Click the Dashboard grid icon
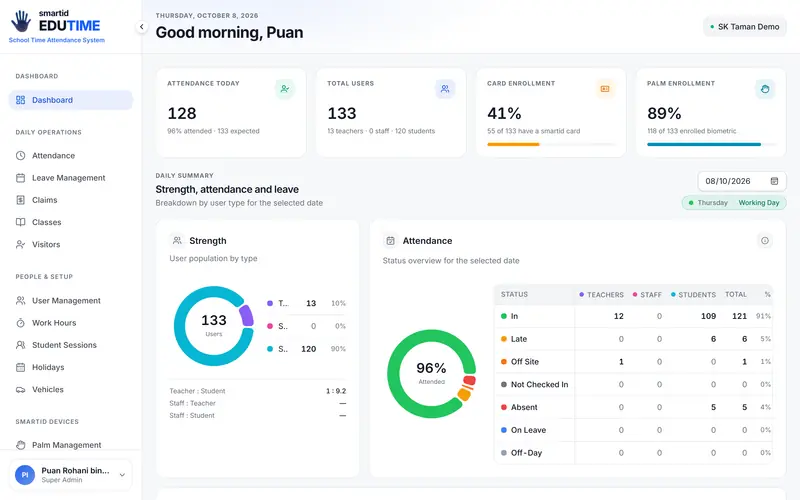800x500 pixels. point(20,100)
